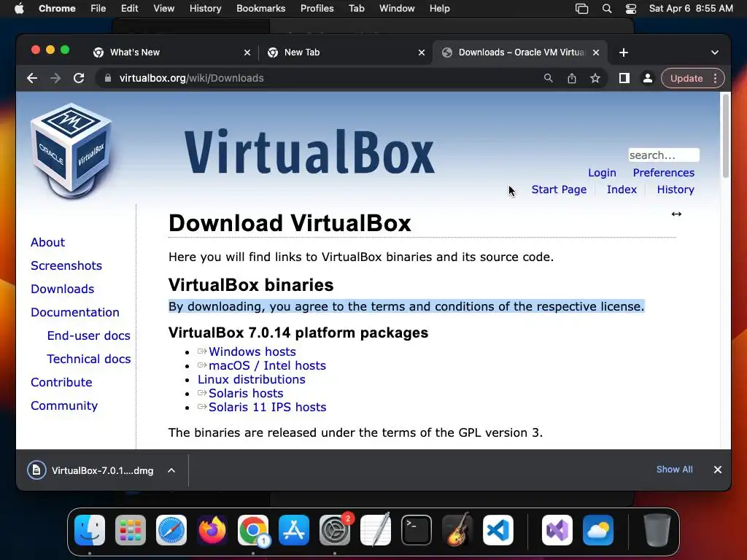Download the Windows hosts package
The image size is (747, 560).
[x=252, y=351]
